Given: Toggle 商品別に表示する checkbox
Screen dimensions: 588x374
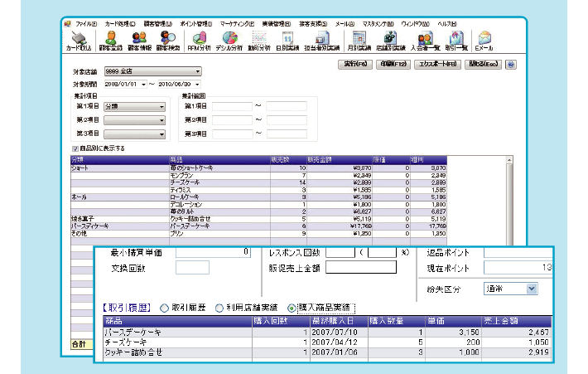Looking at the screenshot, I should tap(75, 148).
